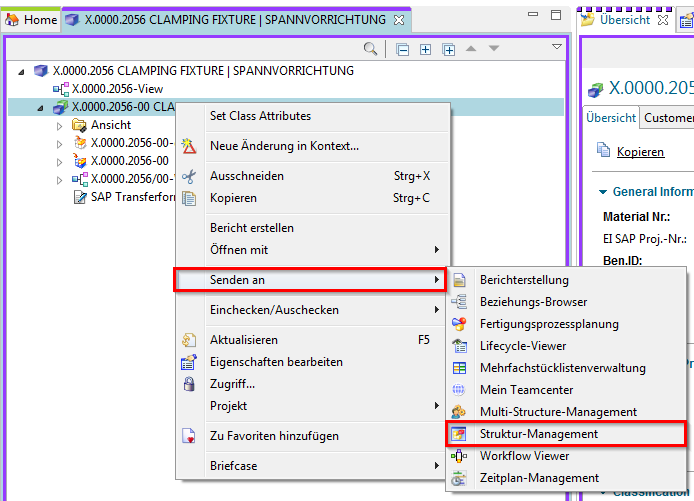Image resolution: width=694 pixels, height=501 pixels.
Task: Click the collapse-all minus icon in tree toolbar
Action: tap(402, 49)
